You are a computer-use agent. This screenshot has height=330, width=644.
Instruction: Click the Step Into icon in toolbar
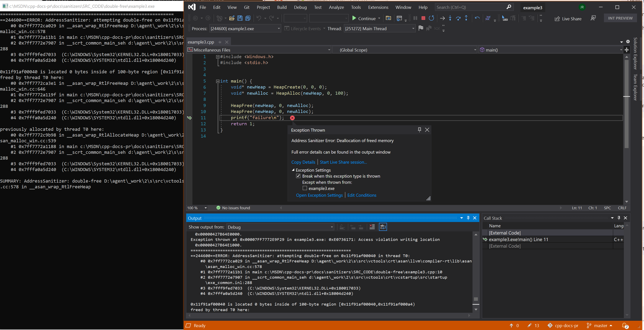coord(450,18)
